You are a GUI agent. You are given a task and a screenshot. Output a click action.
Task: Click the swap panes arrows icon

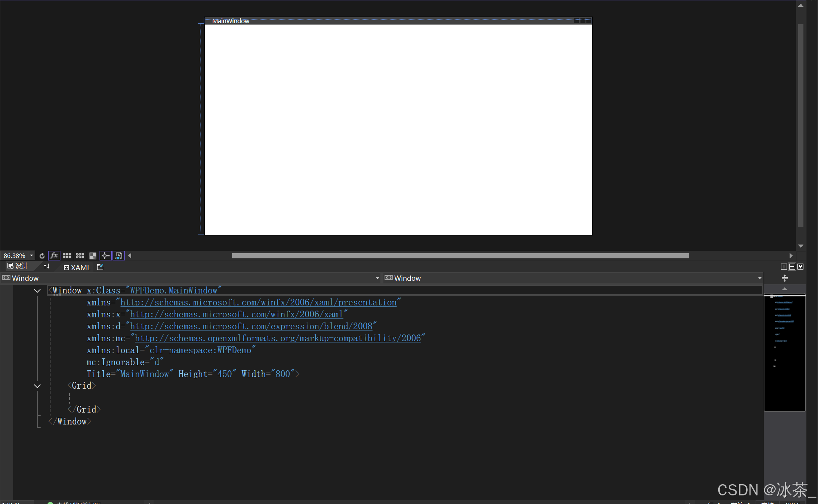point(47,267)
